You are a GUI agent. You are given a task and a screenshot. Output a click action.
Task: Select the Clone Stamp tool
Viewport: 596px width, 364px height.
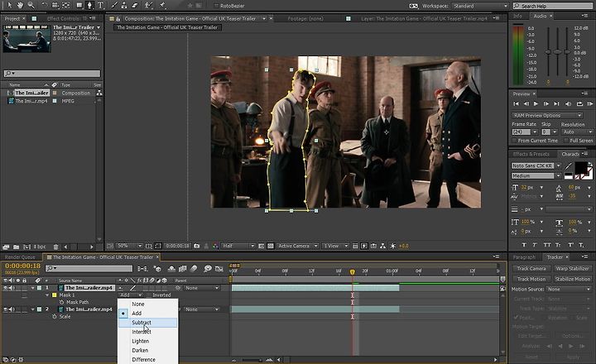click(x=124, y=5)
